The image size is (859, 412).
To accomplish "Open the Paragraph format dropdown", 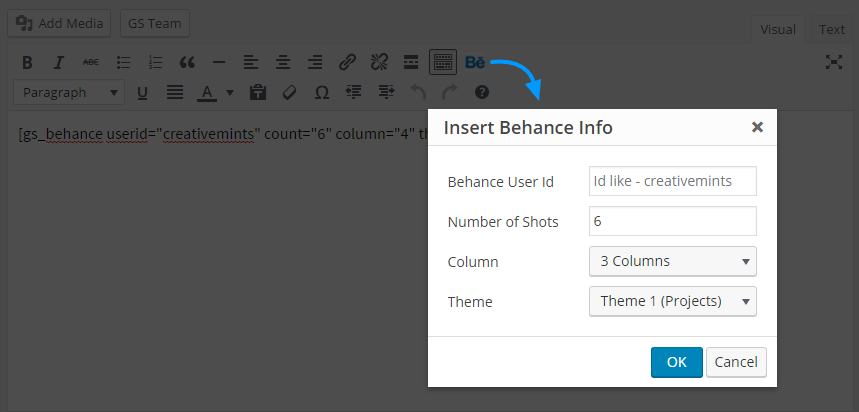I will tap(69, 93).
